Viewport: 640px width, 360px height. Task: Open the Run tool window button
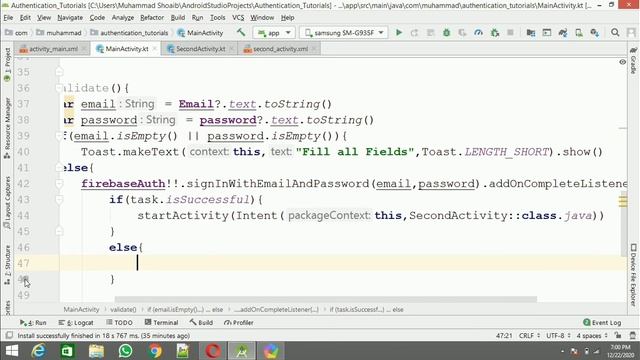33,322
